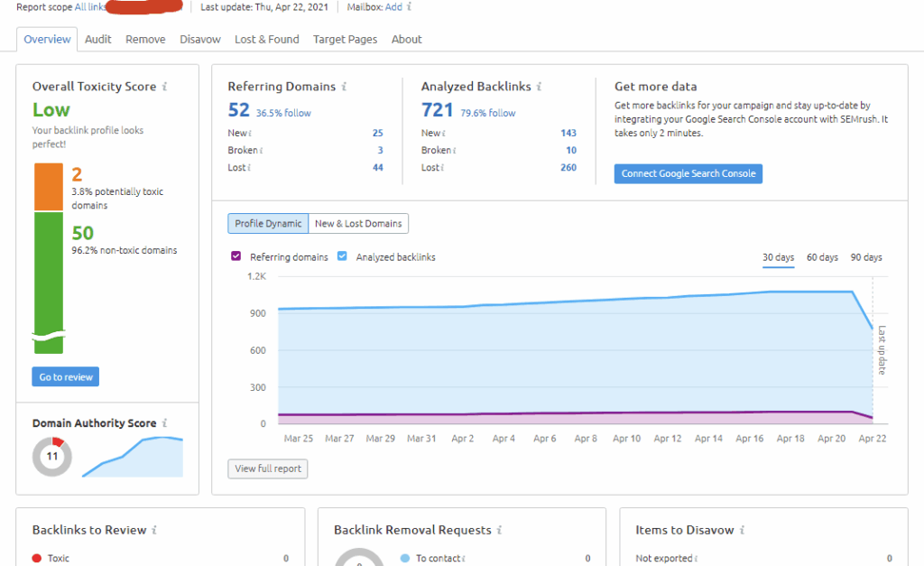
Task: Click the View full report button
Action: click(x=268, y=469)
